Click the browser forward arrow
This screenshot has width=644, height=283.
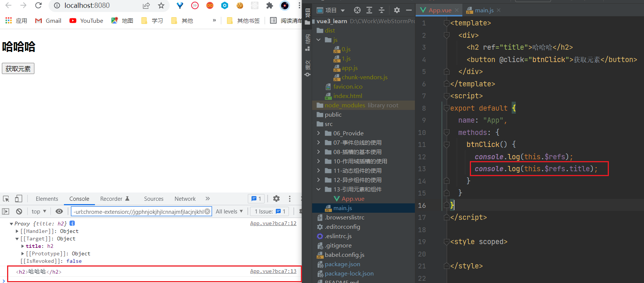[x=23, y=5]
